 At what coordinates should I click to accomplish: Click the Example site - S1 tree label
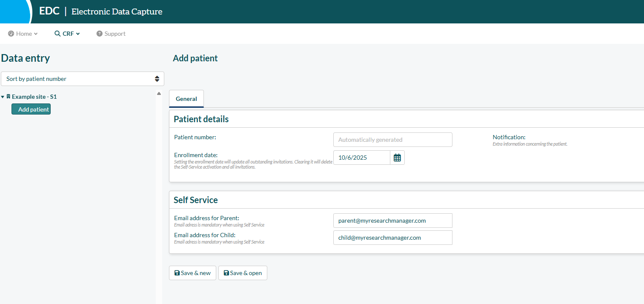pos(34,97)
